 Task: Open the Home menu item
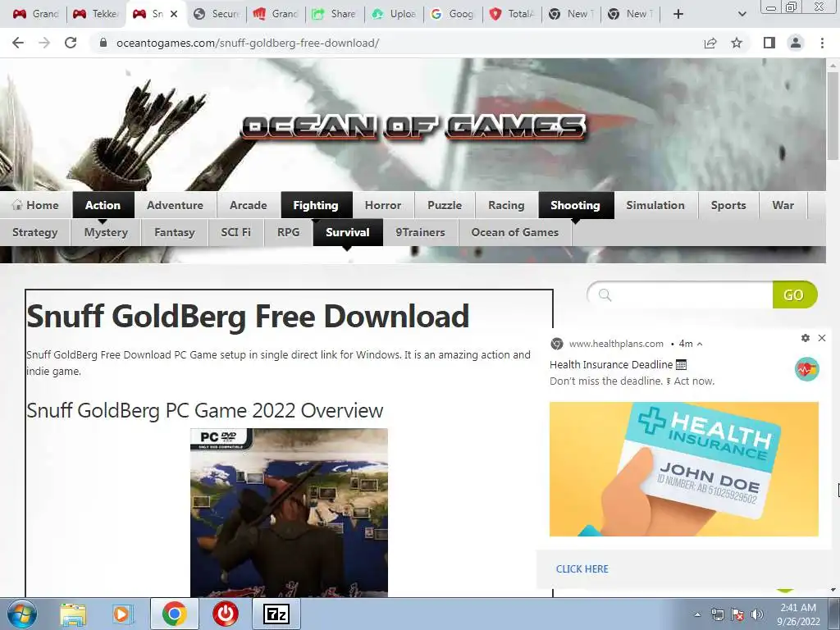pos(35,205)
